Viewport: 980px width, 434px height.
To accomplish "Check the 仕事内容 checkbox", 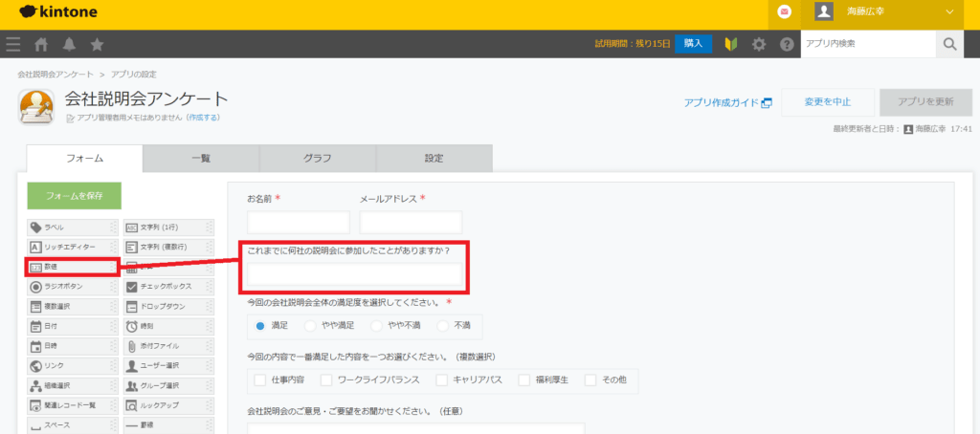I will coord(260,380).
